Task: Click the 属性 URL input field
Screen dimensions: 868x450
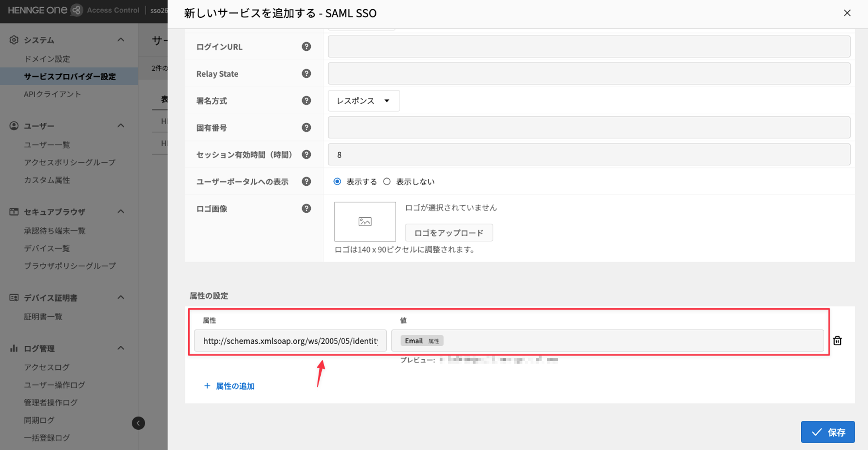Action: [x=290, y=341]
